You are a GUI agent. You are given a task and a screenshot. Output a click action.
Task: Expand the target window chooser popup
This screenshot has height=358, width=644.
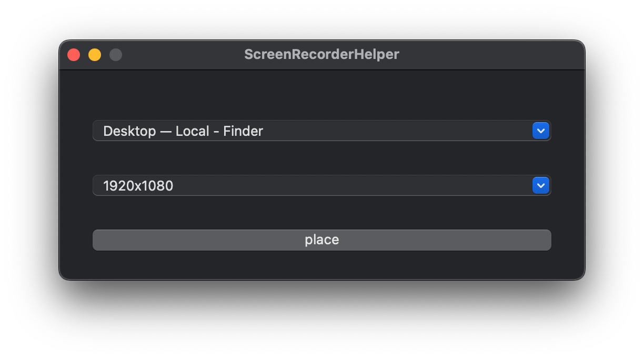pyautogui.click(x=322, y=131)
